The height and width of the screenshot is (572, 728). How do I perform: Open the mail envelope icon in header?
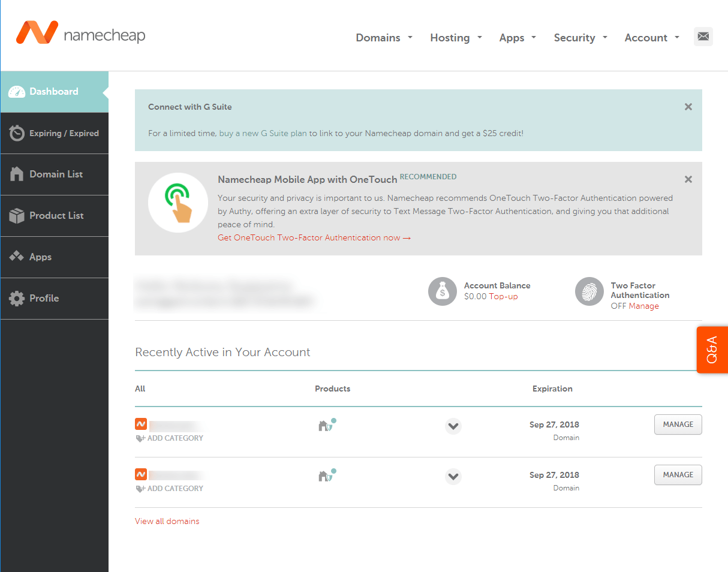point(703,37)
